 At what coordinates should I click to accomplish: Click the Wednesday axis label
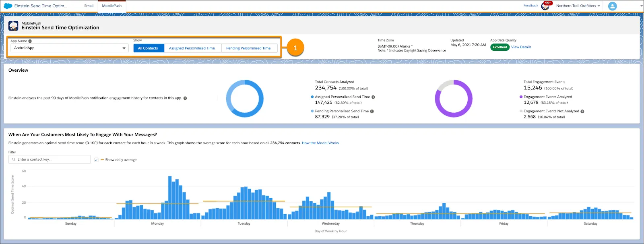[331, 223]
